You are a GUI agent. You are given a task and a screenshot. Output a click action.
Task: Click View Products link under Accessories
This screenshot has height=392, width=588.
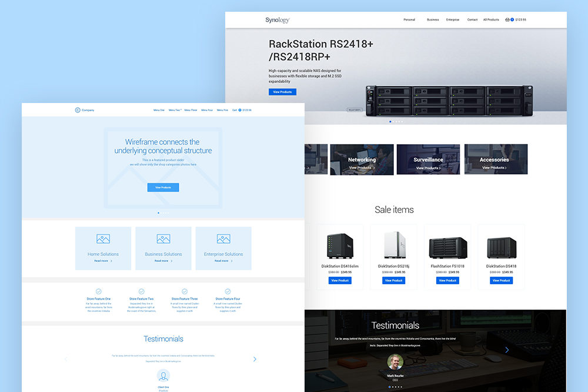[495, 168]
